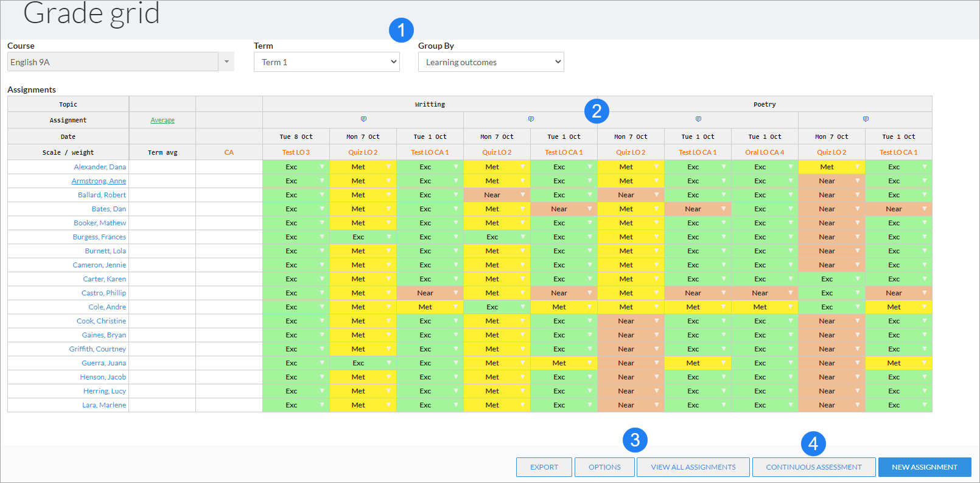This screenshot has width=980, height=483.
Task: Click the Term avg column header
Action: 163,152
